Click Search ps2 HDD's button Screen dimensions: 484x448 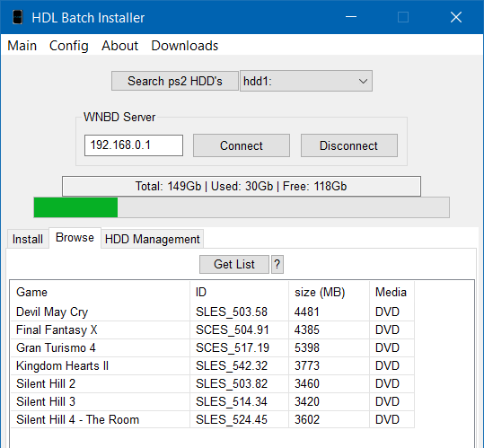point(175,81)
